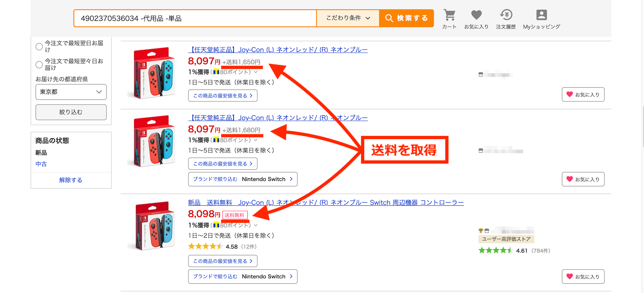Viewport: 644px width, 293px height.
Task: Open the shopping cart icon
Action: [449, 15]
